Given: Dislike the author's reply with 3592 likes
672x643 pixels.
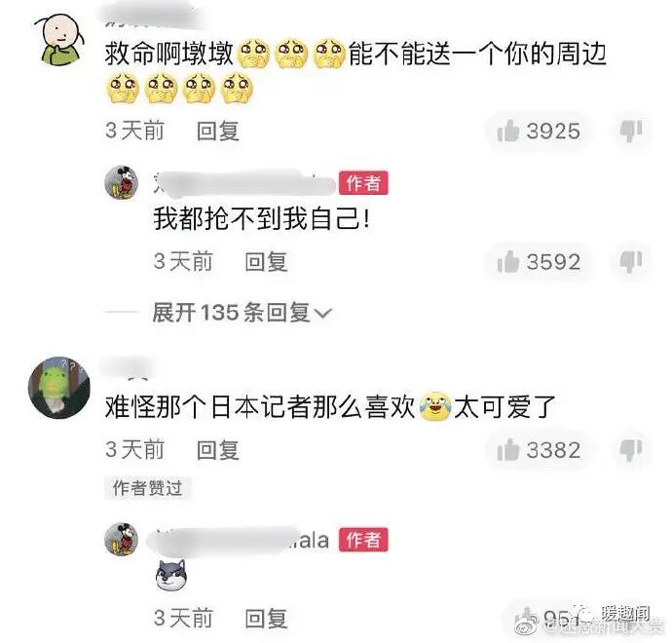Looking at the screenshot, I should click(x=631, y=261).
